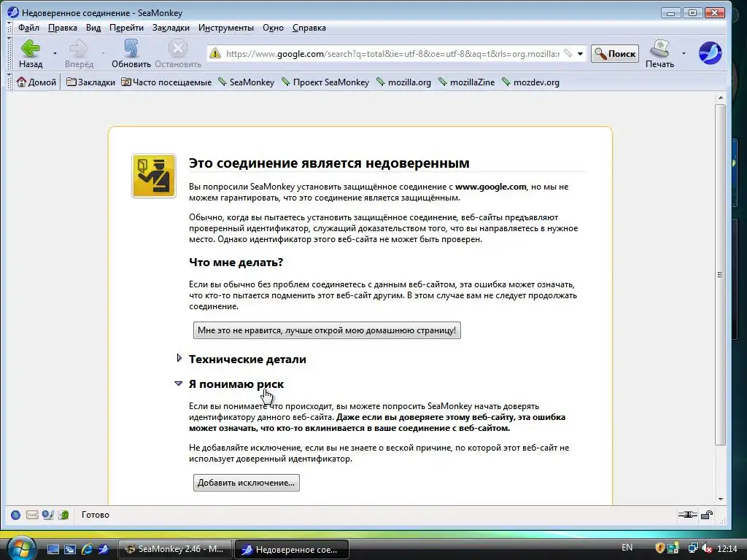Open the Файл menu
This screenshot has width=747, height=560.
28,28
